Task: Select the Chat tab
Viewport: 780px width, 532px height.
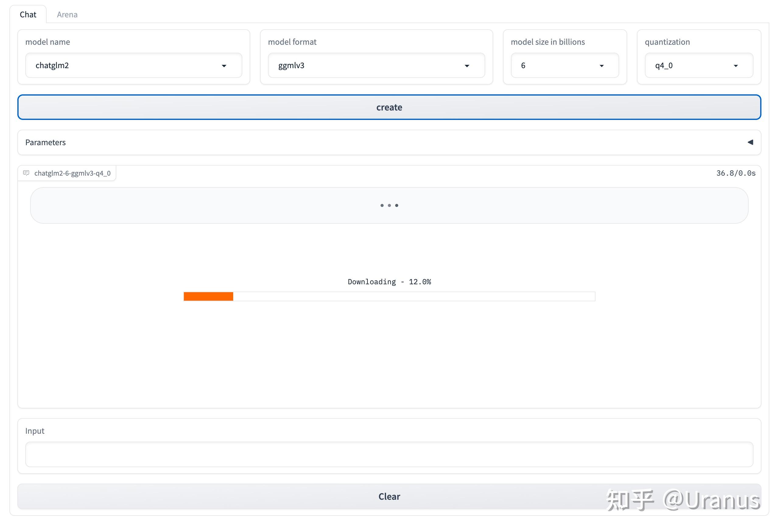Action: tap(28, 14)
